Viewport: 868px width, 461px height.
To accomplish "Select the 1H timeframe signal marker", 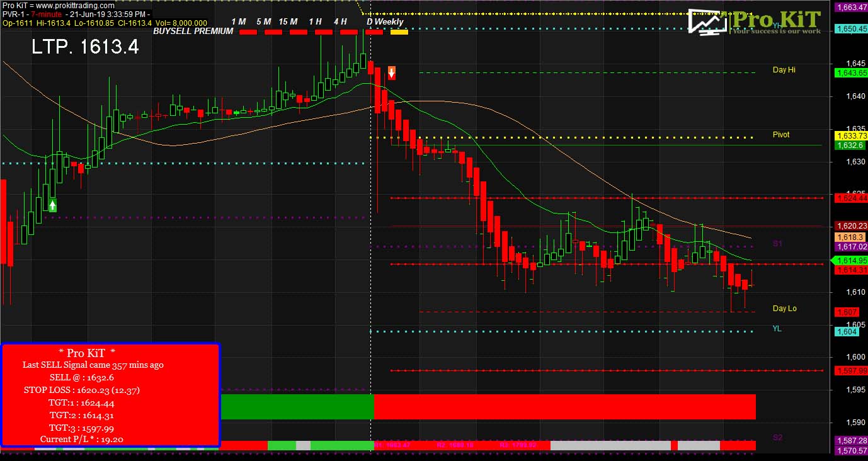I will [323, 30].
